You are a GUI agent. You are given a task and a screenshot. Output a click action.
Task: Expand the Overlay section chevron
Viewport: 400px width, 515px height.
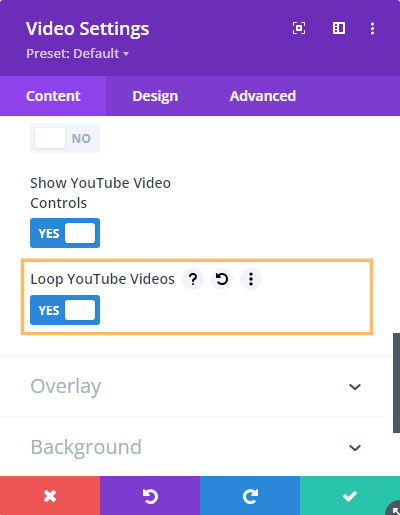click(x=355, y=387)
